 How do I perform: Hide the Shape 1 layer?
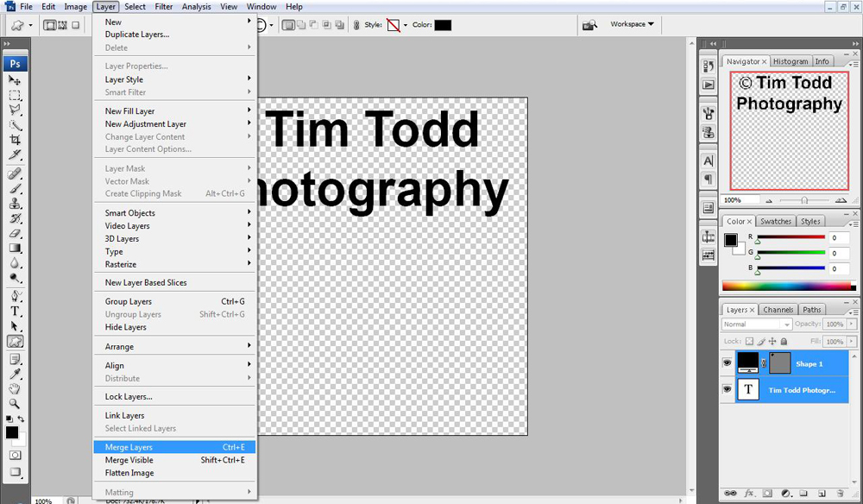click(x=727, y=363)
